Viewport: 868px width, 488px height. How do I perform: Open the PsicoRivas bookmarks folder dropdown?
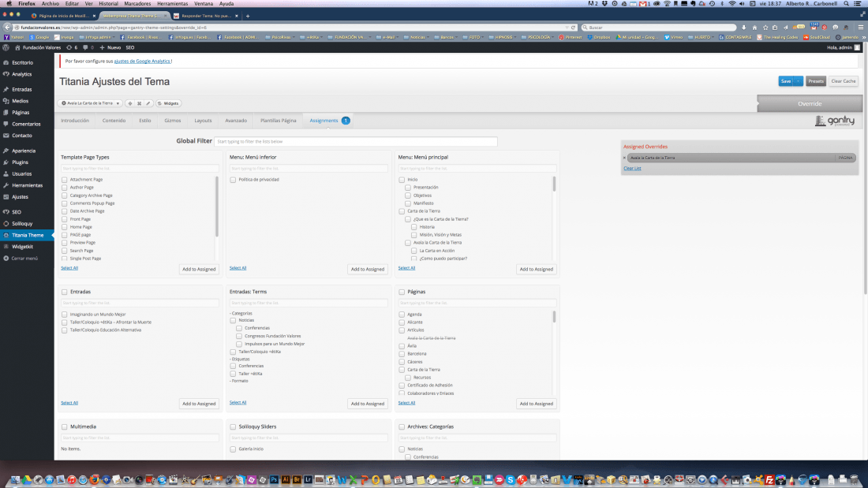tap(281, 37)
